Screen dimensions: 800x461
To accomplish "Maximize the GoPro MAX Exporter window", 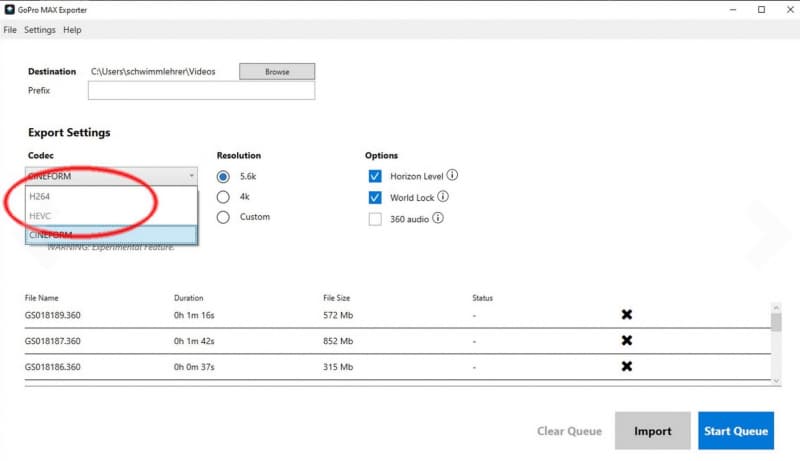I will coord(761,9).
